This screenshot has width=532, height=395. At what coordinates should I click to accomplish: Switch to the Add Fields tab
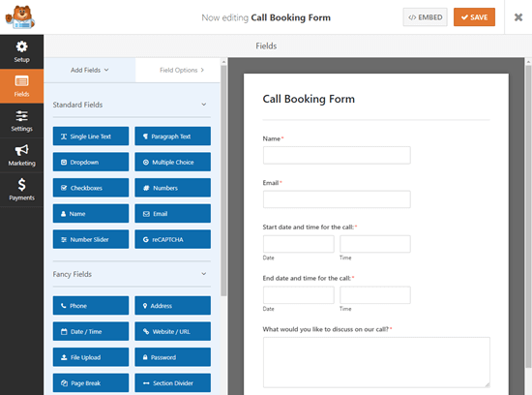[x=90, y=70]
